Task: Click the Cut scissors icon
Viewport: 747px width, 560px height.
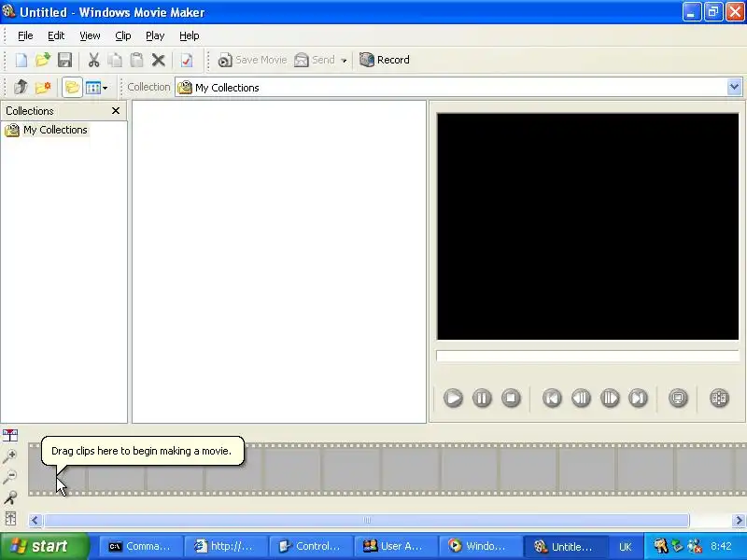Action: pyautogui.click(x=93, y=60)
